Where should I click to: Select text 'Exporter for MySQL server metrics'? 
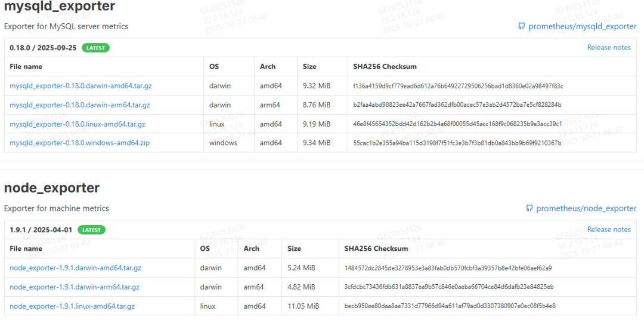coord(66,26)
